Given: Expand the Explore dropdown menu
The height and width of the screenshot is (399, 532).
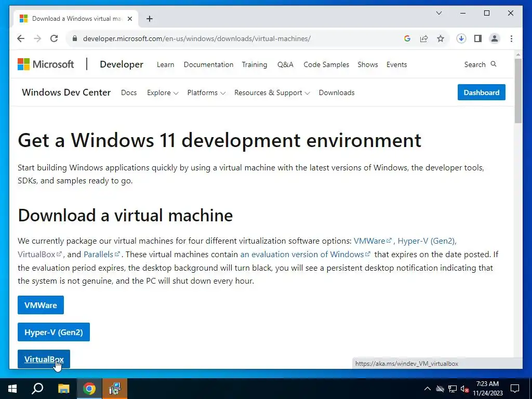Looking at the screenshot, I should pos(163,92).
